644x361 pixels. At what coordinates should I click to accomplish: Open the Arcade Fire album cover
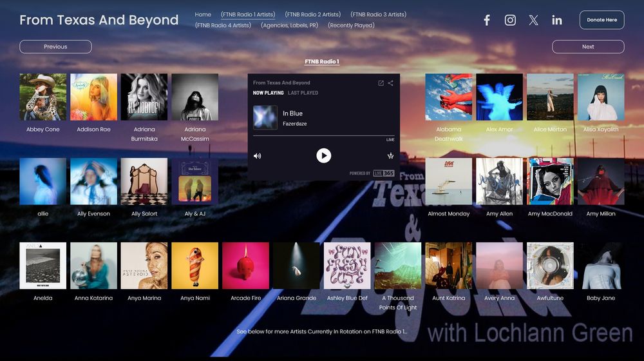(x=245, y=266)
